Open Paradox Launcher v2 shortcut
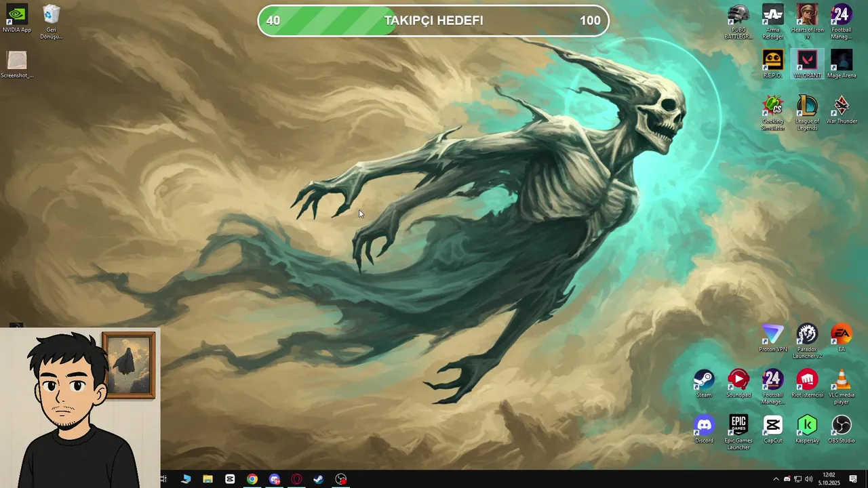This screenshot has width=868, height=488. pos(807,341)
